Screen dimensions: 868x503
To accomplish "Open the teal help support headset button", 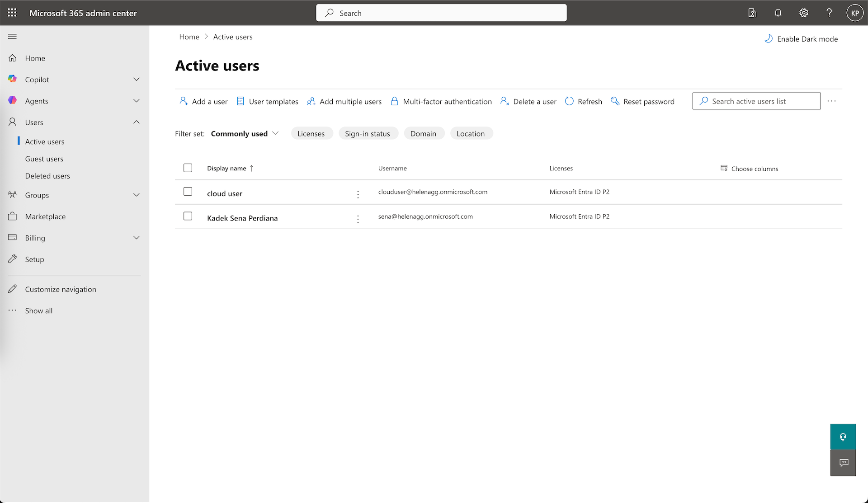I will coord(843,437).
